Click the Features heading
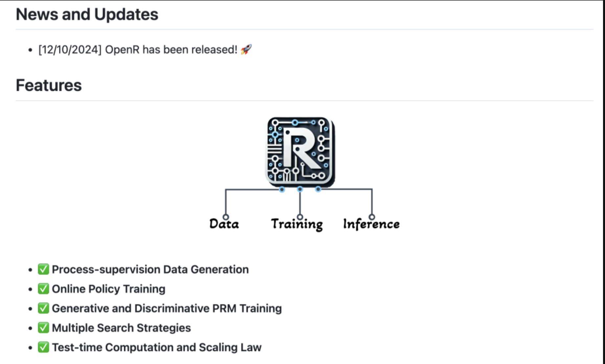Viewport: 605px width, 364px height. tap(49, 85)
